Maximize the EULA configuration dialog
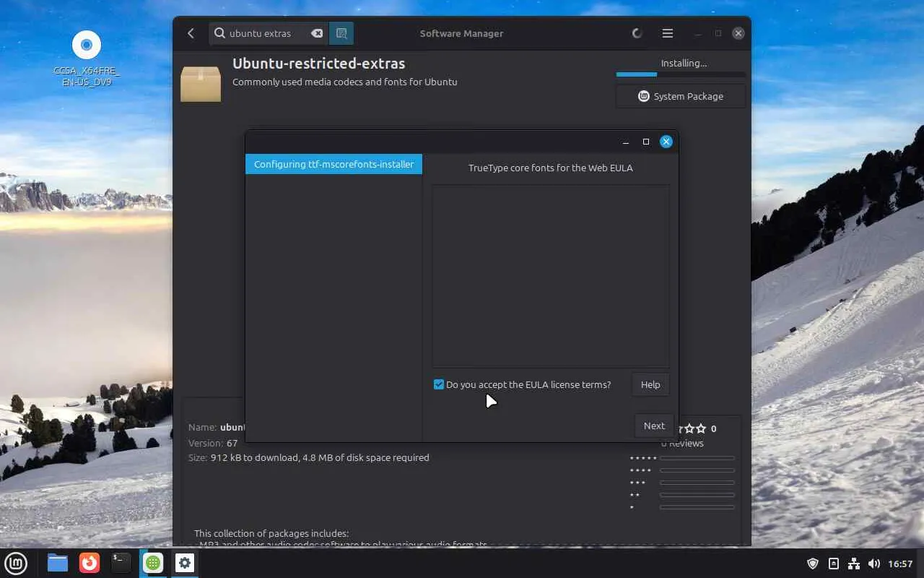The width and height of the screenshot is (924, 578). 646,142
